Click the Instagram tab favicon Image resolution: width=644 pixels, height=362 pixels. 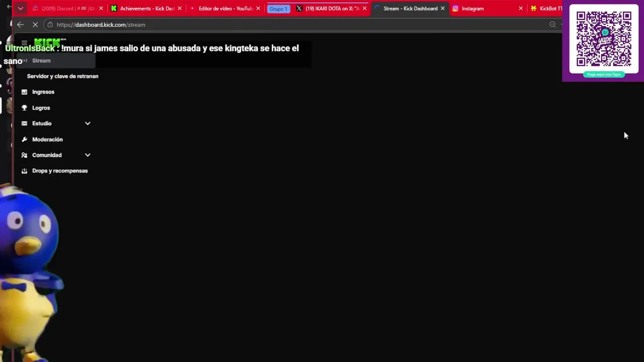tap(455, 9)
